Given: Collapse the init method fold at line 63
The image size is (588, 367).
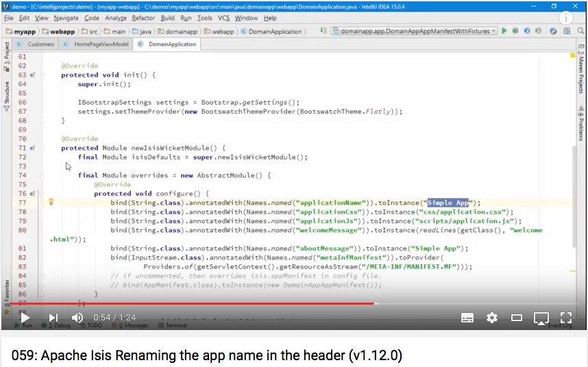Looking at the screenshot, I should (x=42, y=75).
